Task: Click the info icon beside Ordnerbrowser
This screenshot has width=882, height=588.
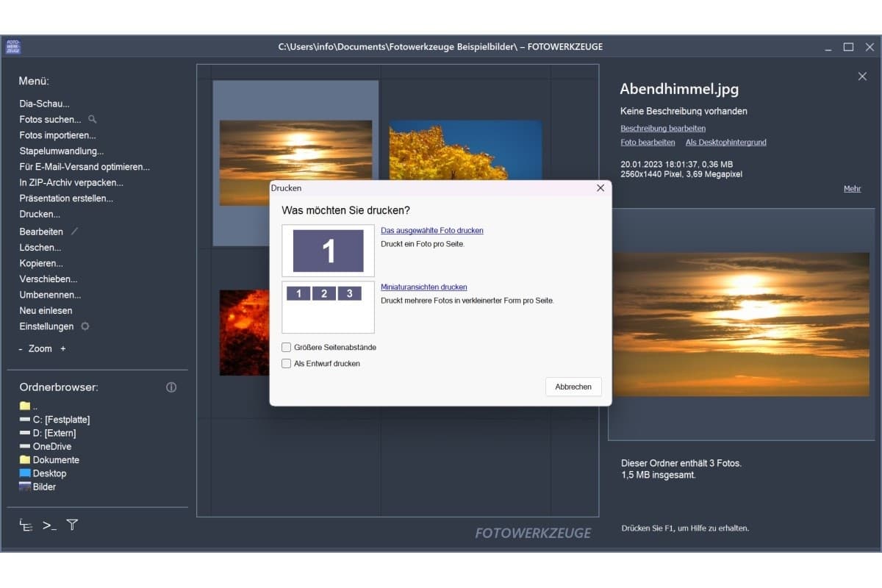Action: (x=171, y=387)
